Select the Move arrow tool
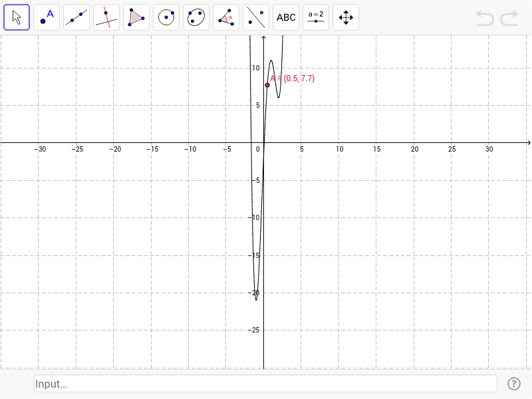This screenshot has width=532, height=399. (x=17, y=17)
